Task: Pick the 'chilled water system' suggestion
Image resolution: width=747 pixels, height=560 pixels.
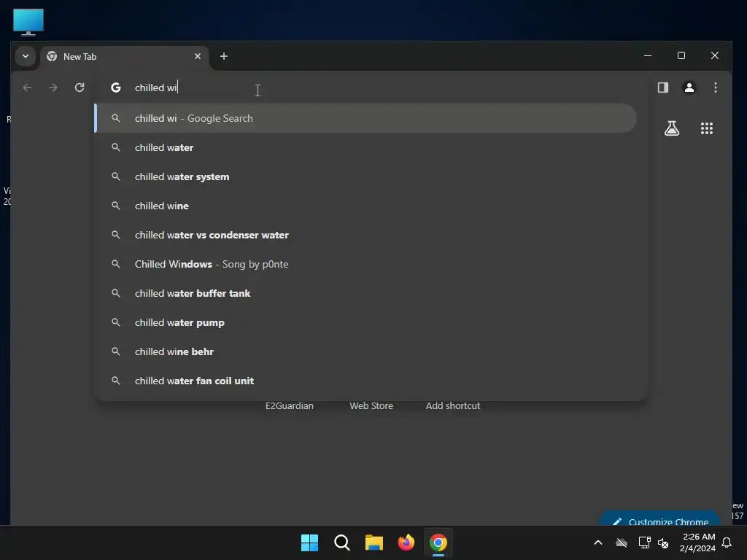Action: (365, 176)
